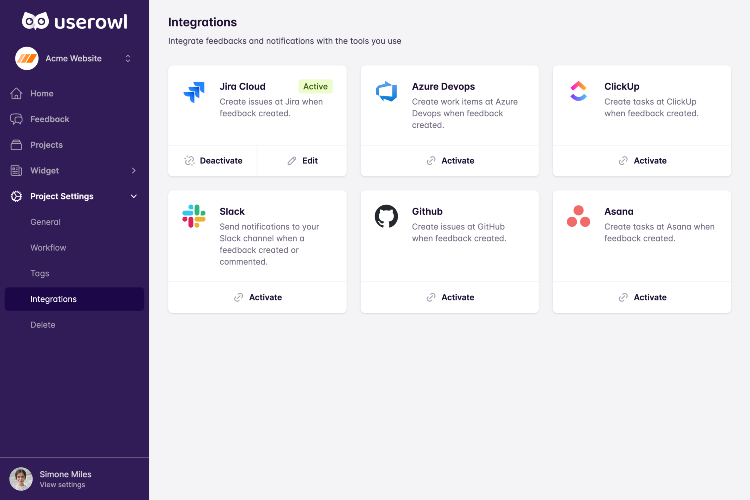
Task: Click Simone Miles profile picture
Action: point(21,479)
